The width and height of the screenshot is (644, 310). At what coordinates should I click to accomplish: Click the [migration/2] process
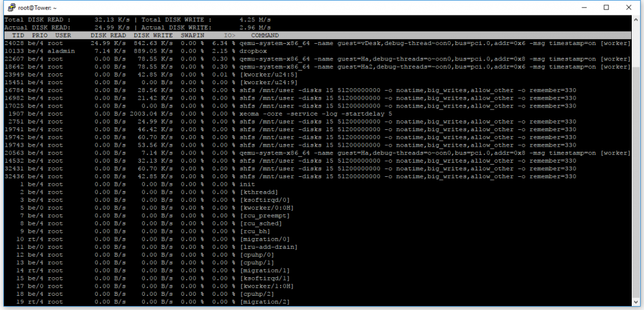(265, 302)
